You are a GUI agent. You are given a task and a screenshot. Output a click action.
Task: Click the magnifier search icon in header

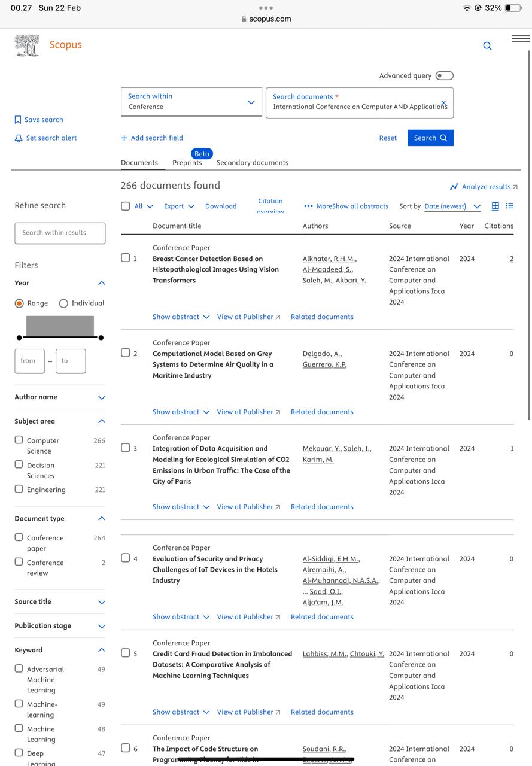[487, 46]
